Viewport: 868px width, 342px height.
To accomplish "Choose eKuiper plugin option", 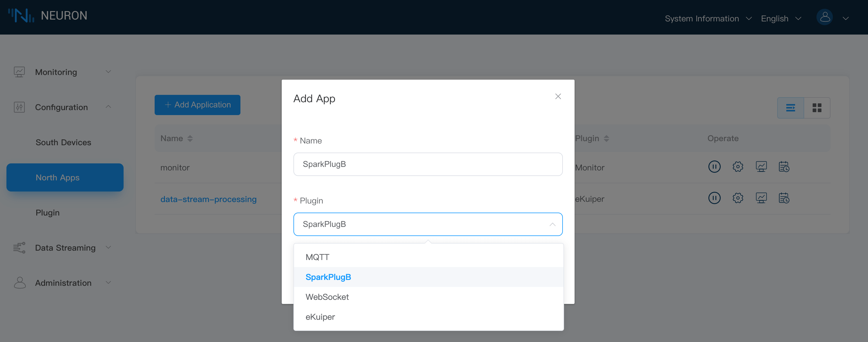I will tap(320, 317).
